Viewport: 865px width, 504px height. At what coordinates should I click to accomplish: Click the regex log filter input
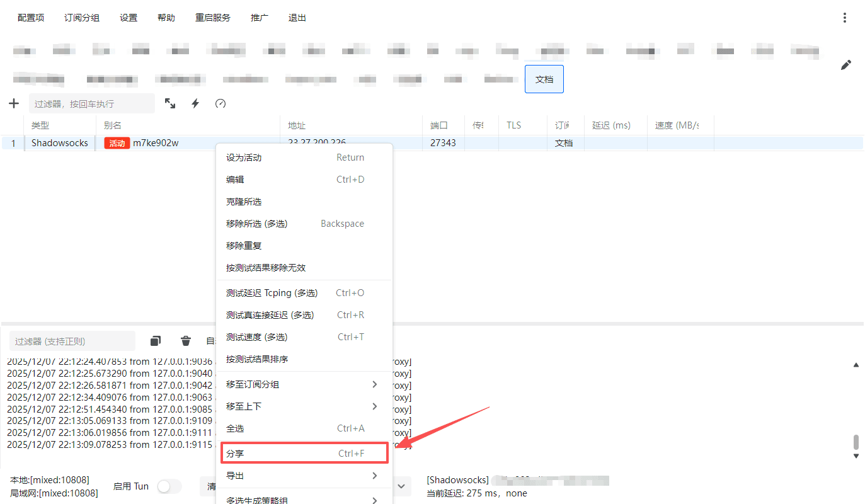[x=72, y=340]
